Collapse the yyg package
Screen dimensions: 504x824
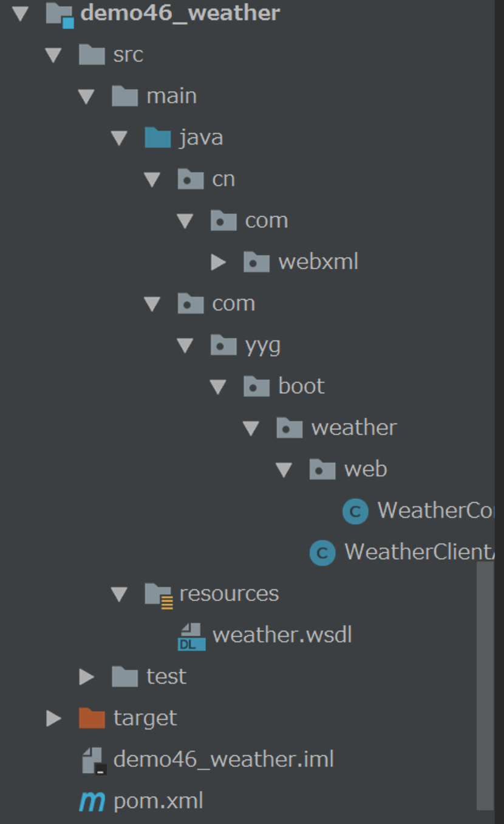coord(185,346)
